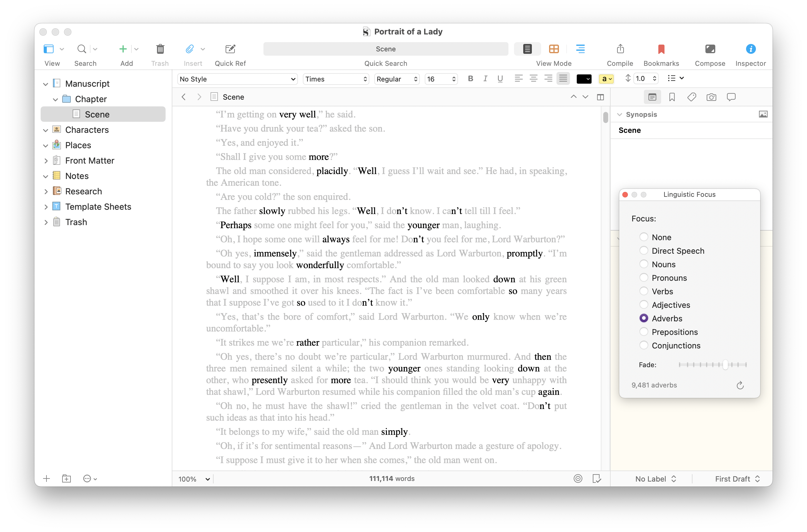
Task: Open the Snapshots inspector tab
Action: [x=711, y=97]
